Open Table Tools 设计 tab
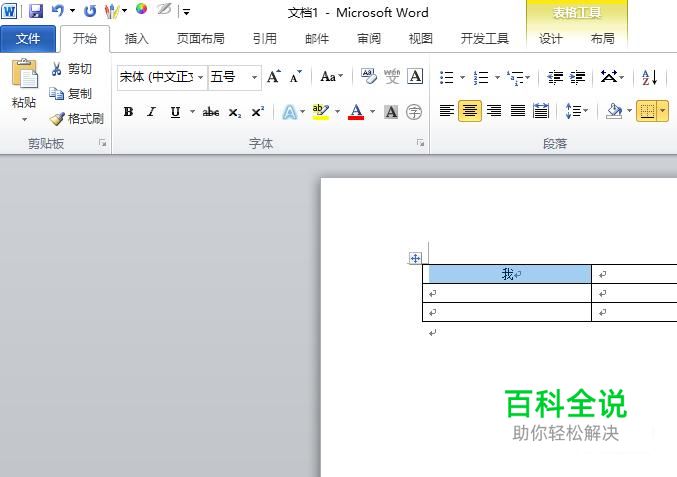 [x=550, y=39]
